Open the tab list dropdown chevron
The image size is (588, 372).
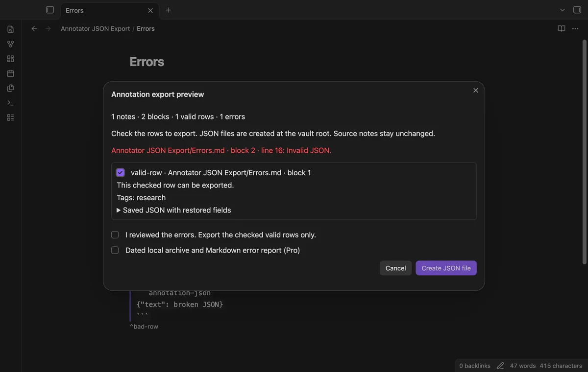coord(563,10)
